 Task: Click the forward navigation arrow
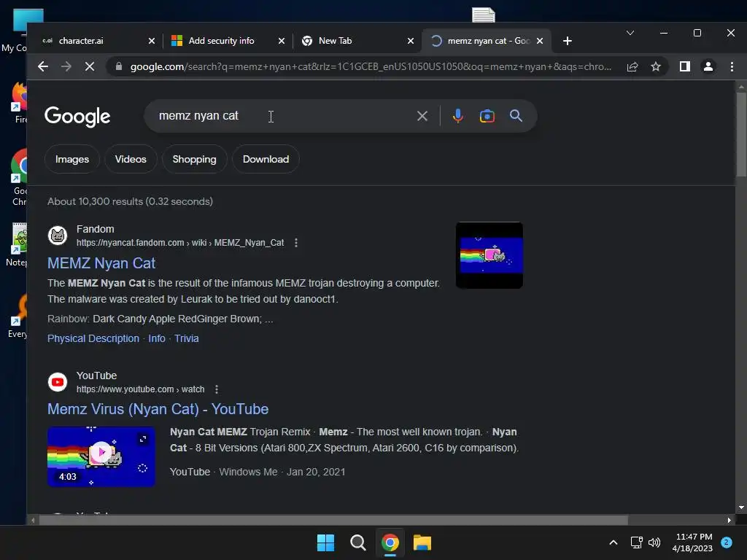(x=66, y=66)
